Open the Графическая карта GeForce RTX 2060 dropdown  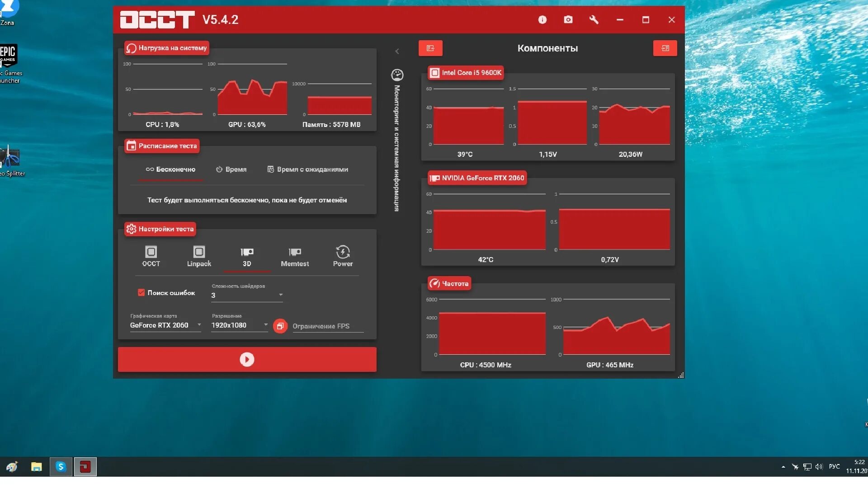point(165,325)
